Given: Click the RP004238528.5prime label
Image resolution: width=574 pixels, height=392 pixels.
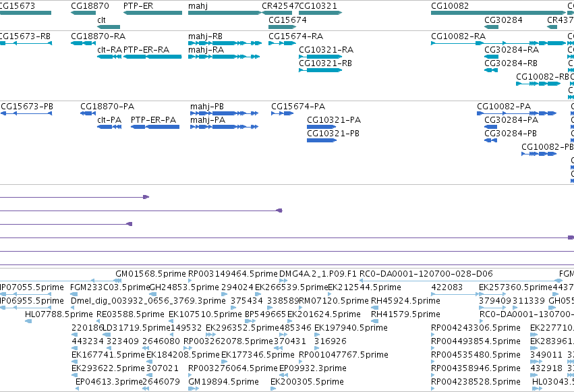Looking at the screenshot, I should point(476,382).
